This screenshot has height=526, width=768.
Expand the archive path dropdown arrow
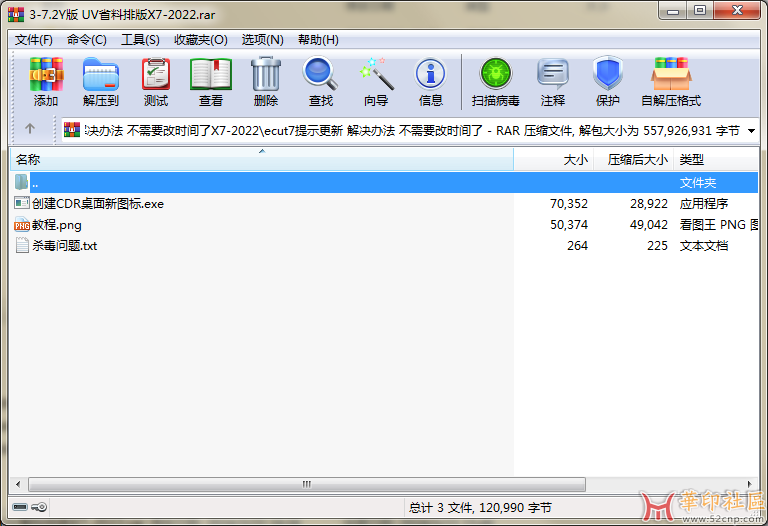tap(751, 130)
